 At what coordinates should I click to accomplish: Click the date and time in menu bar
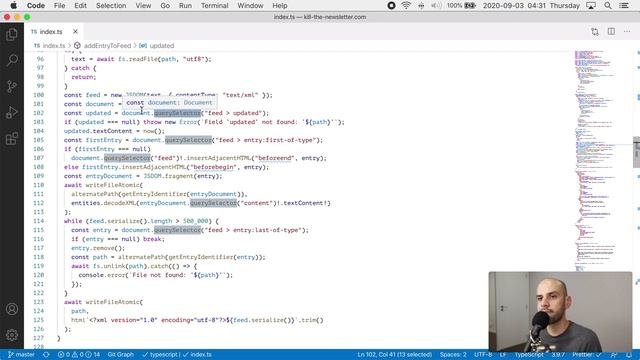click(531, 5)
